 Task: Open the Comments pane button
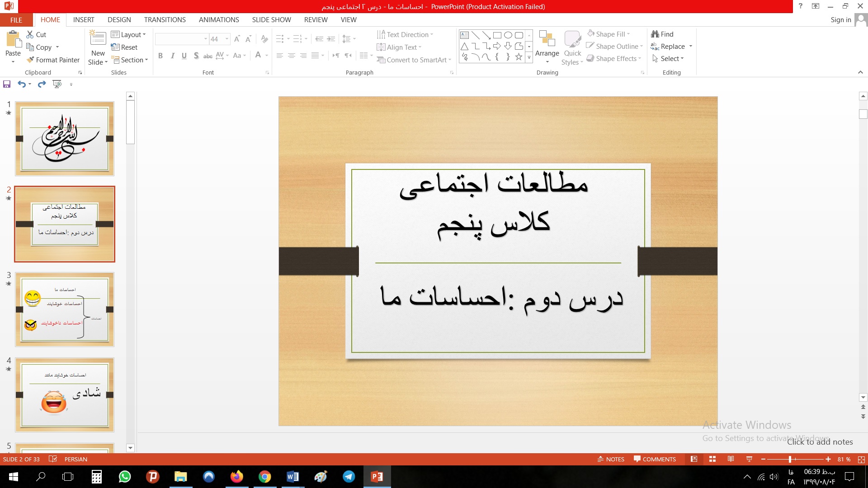click(x=655, y=459)
